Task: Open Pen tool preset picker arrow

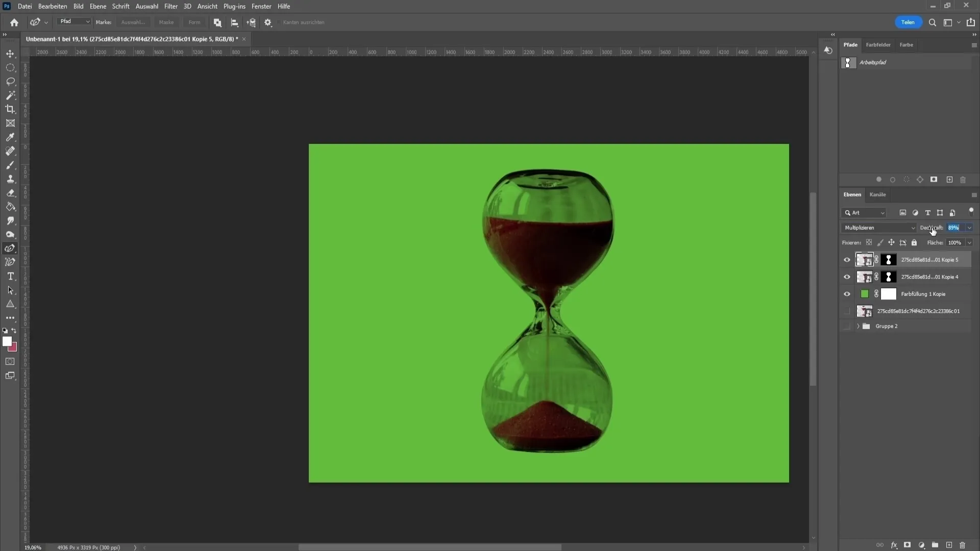Action: pos(46,22)
